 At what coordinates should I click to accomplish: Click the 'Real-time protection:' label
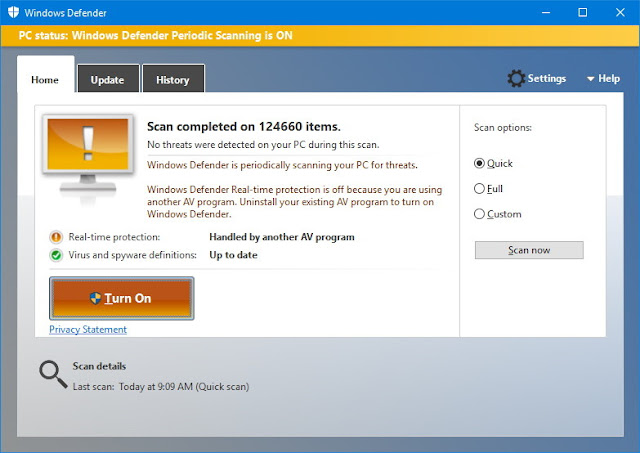tap(114, 237)
